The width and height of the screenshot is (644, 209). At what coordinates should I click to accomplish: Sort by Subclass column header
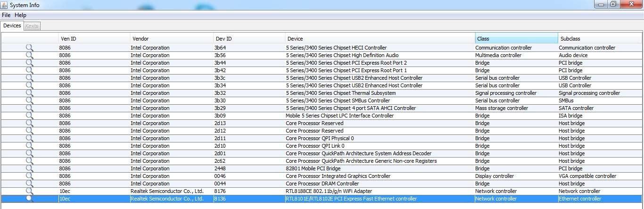point(600,39)
